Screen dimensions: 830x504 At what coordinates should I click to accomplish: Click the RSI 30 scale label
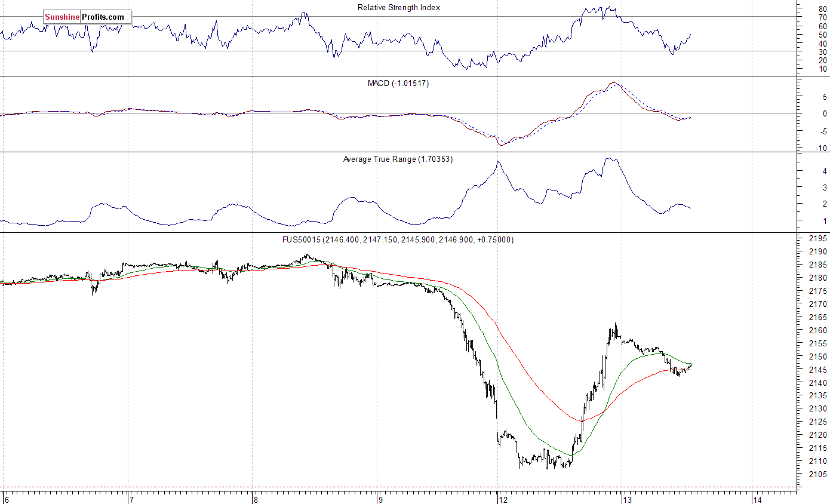(x=823, y=52)
